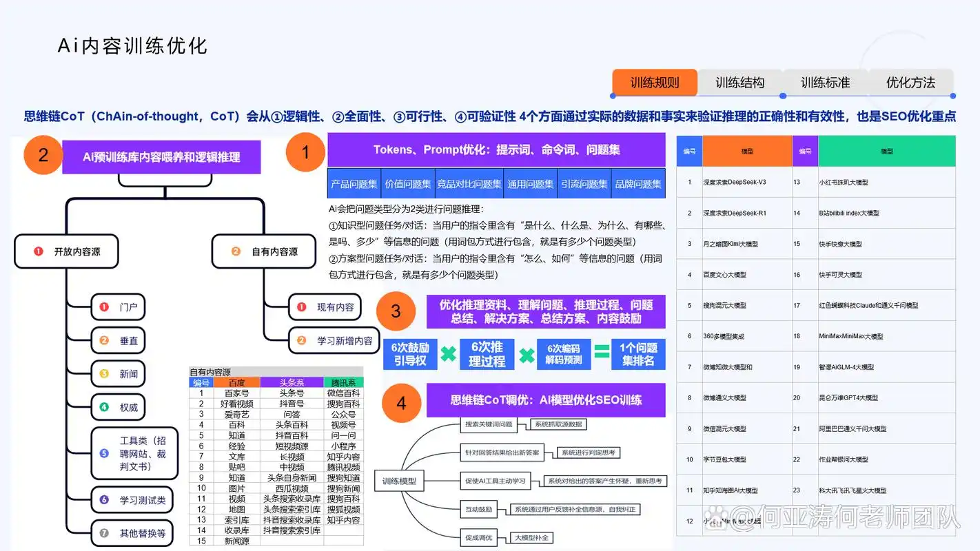980x551 pixels.
Task: Collapse the 开放内容源 branch
Action: point(66,251)
